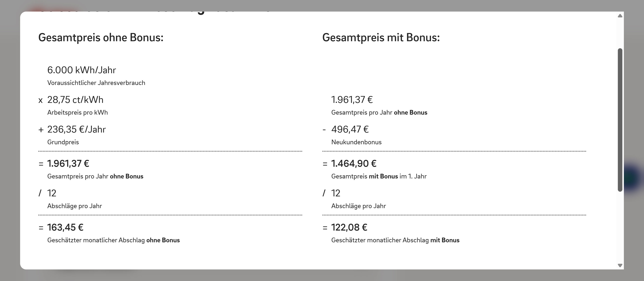Click the 1.961,37 € amount in right column
Image resolution: width=644 pixels, height=281 pixels.
click(352, 100)
